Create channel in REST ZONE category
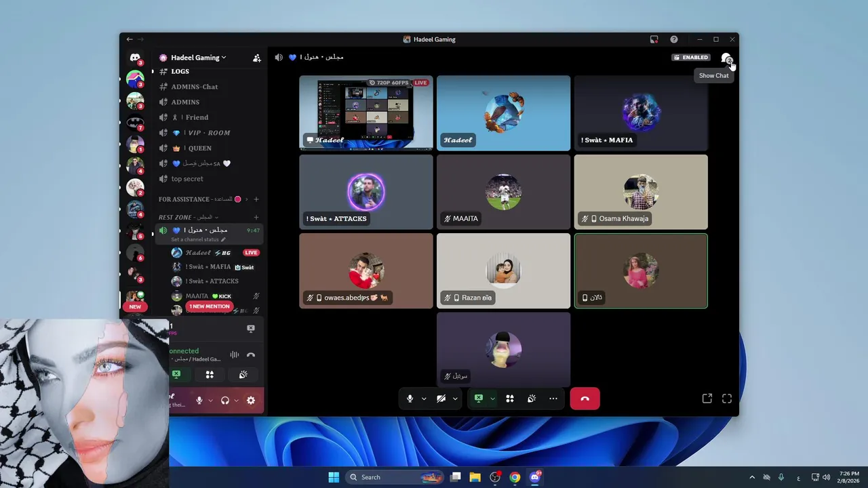 click(x=256, y=218)
